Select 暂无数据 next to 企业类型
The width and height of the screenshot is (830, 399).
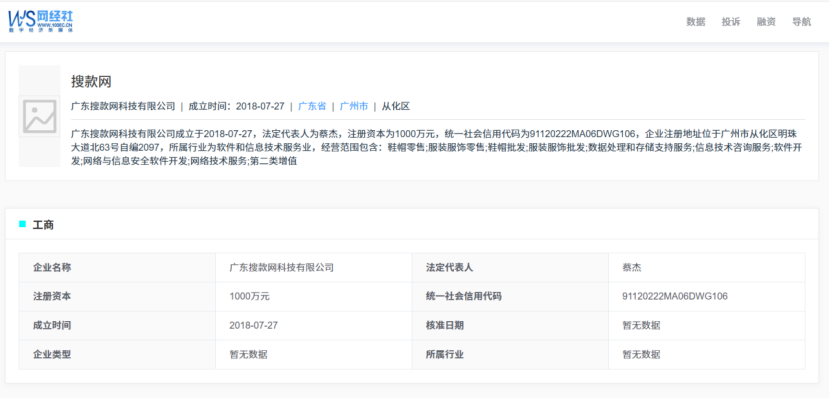[248, 355]
